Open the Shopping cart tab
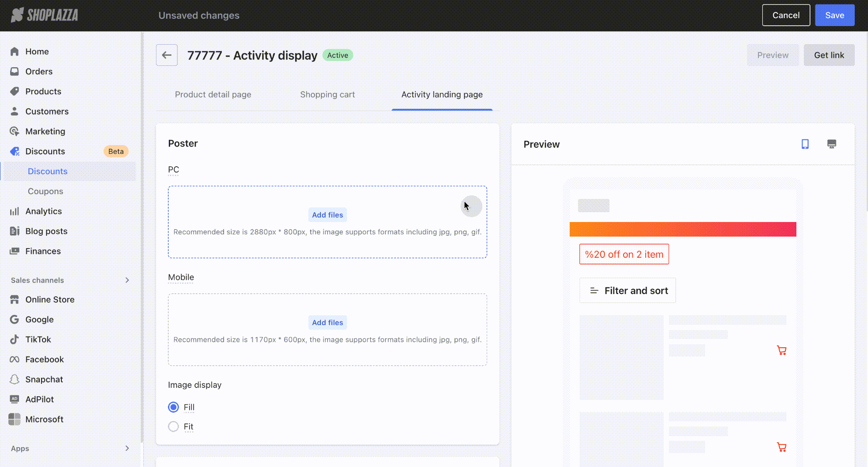 point(327,95)
